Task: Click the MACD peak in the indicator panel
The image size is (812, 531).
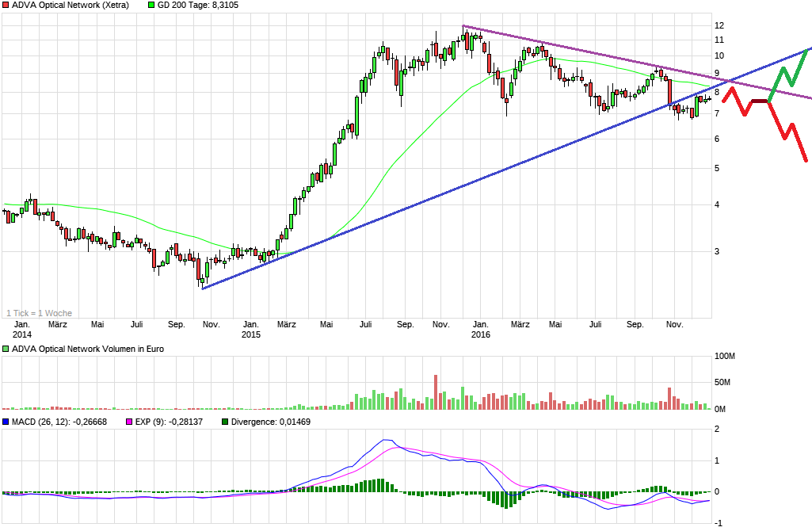Action: point(386,439)
